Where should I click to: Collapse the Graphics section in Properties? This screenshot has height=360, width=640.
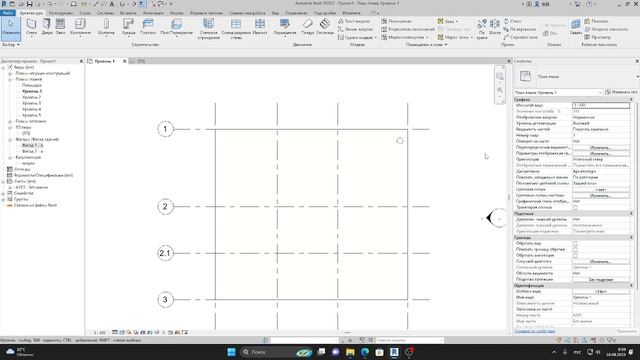631,100
